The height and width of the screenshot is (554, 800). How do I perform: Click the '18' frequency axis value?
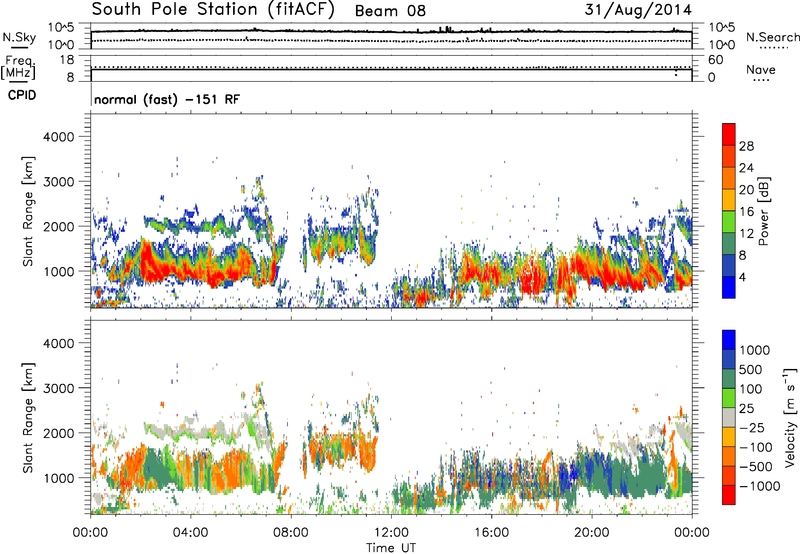click(67, 60)
